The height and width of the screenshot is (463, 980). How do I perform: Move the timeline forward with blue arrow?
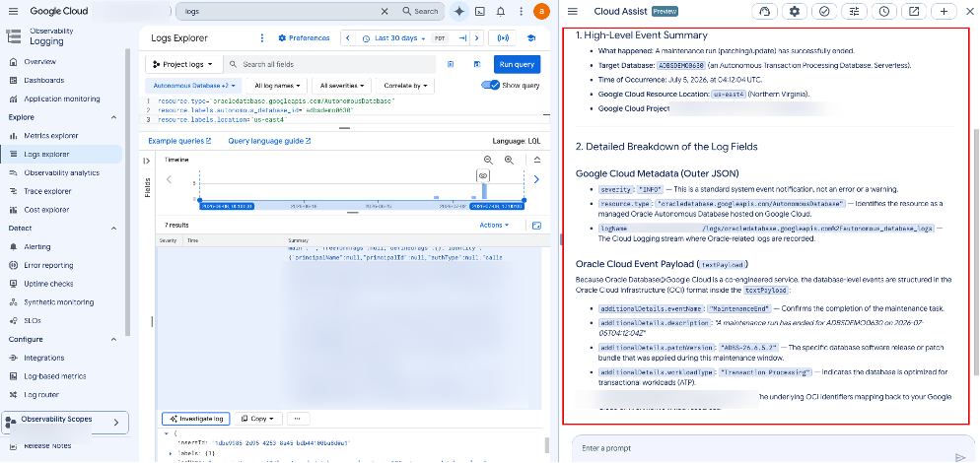click(535, 180)
